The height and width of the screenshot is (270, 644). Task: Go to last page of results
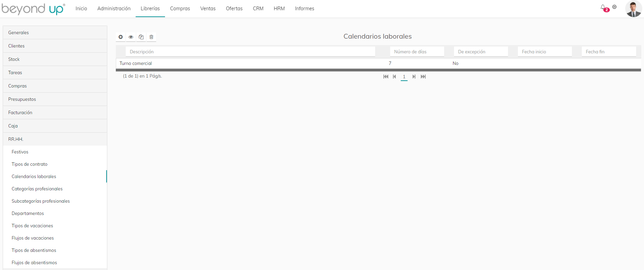(x=423, y=77)
